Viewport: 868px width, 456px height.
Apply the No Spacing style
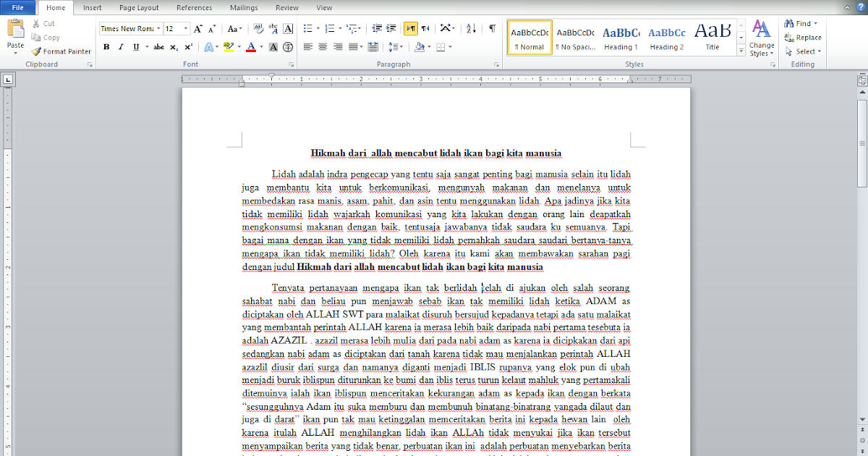[x=574, y=38]
